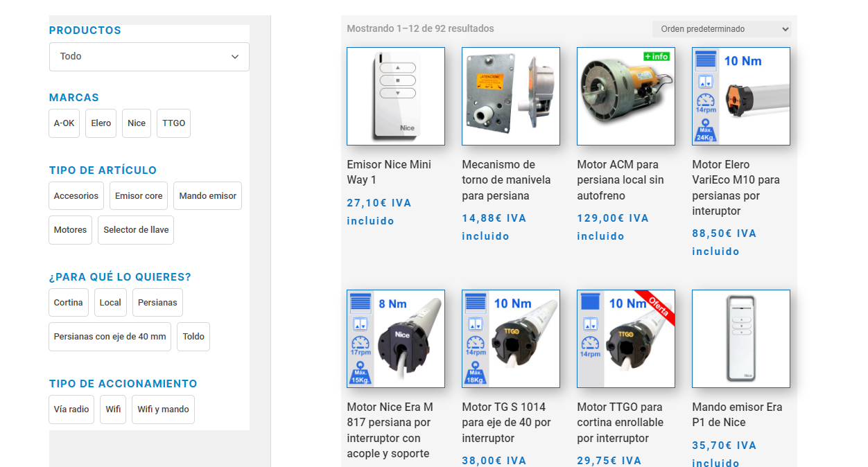868x467 pixels.
Task: Open the Mecanismo de torno de manivela image
Action: 511,96
